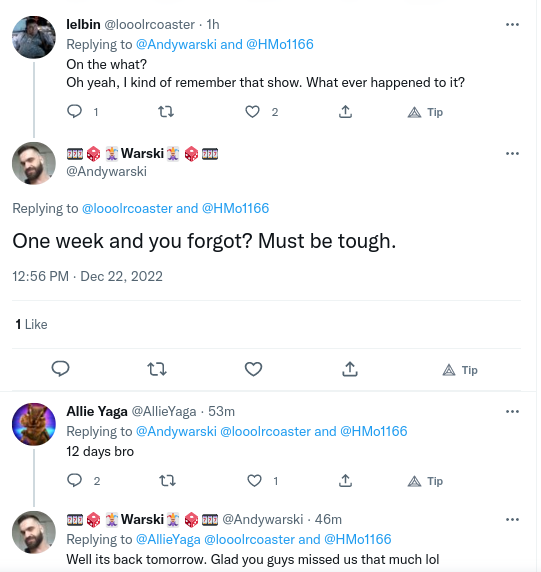Reply to Allie Yaga's tweet
This screenshot has height=572, width=541.
coord(74,480)
